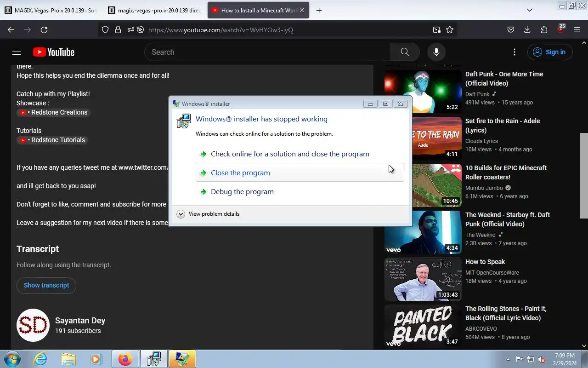588x368 pixels.
Task: Switch to MAGIX Vegas Pro first tab
Action: [51, 10]
